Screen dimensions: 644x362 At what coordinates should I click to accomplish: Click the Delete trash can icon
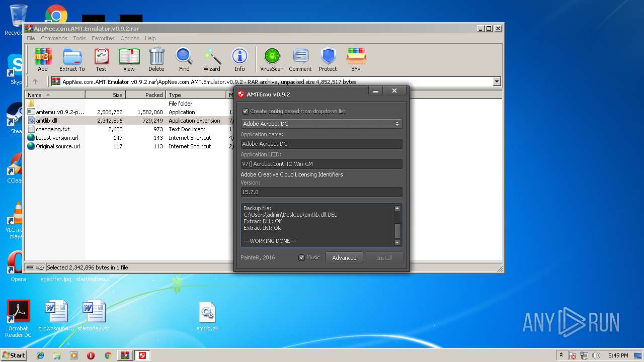pos(156,60)
